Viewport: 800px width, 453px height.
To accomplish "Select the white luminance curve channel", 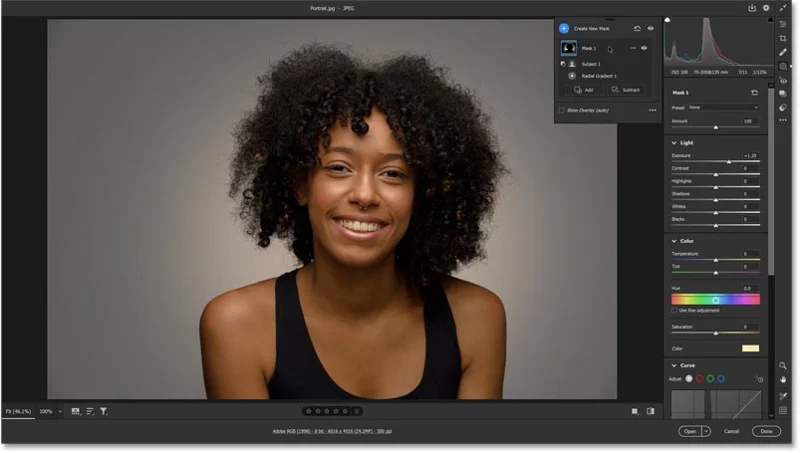I will pos(689,379).
